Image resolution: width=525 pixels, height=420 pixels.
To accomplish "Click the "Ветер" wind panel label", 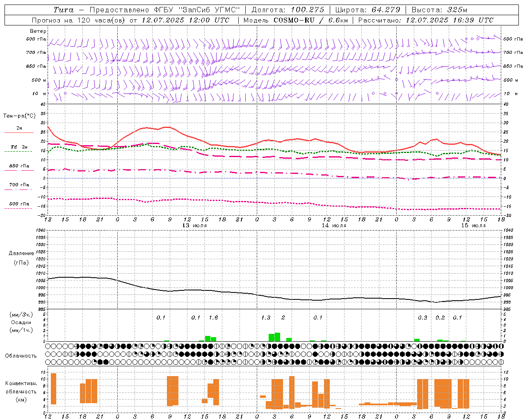I will (x=38, y=31).
